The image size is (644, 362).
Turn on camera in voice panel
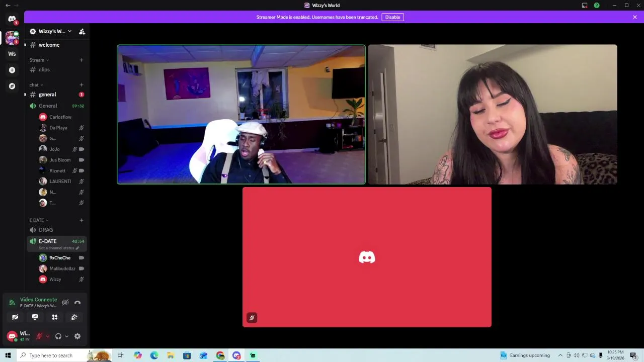point(15,317)
